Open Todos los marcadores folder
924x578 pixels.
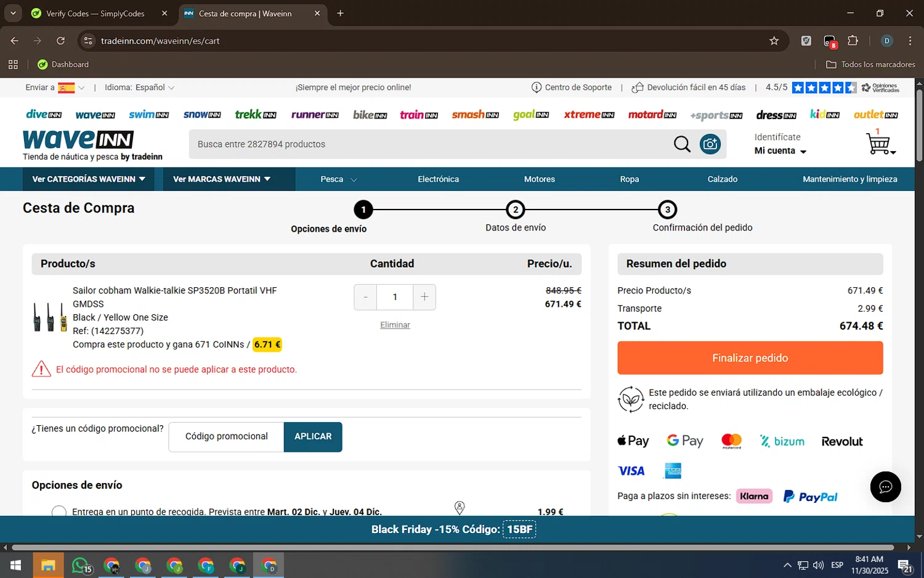coord(870,64)
